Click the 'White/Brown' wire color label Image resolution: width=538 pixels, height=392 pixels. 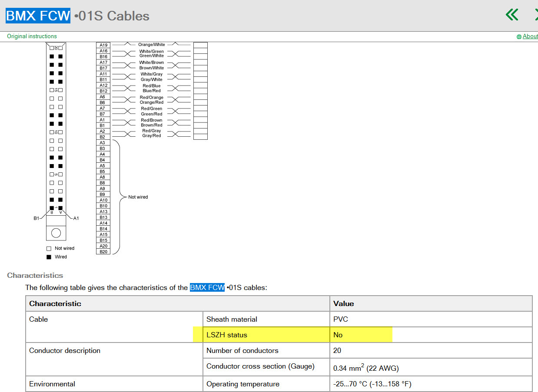(x=152, y=63)
